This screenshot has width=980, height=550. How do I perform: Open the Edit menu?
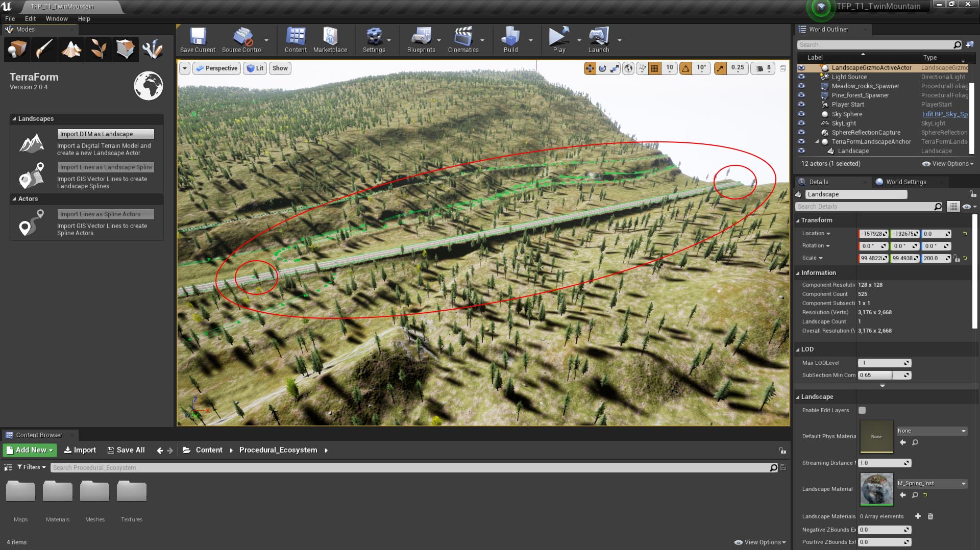click(x=30, y=18)
